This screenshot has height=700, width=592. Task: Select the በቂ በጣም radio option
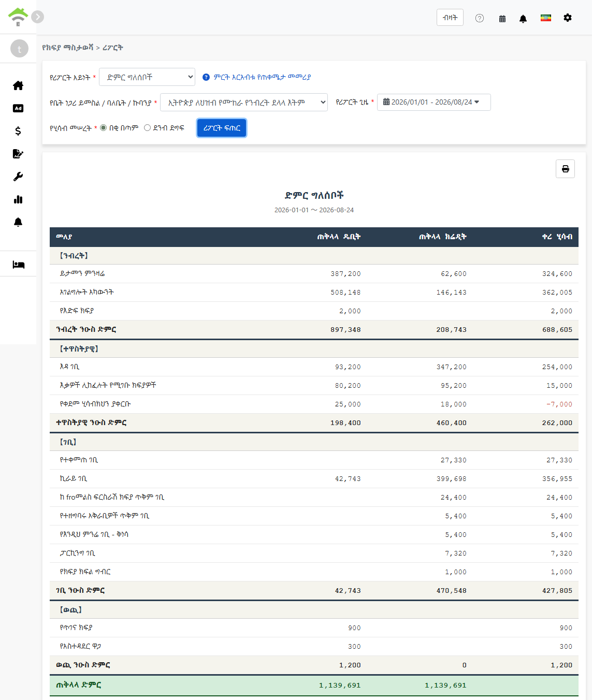[x=103, y=128]
